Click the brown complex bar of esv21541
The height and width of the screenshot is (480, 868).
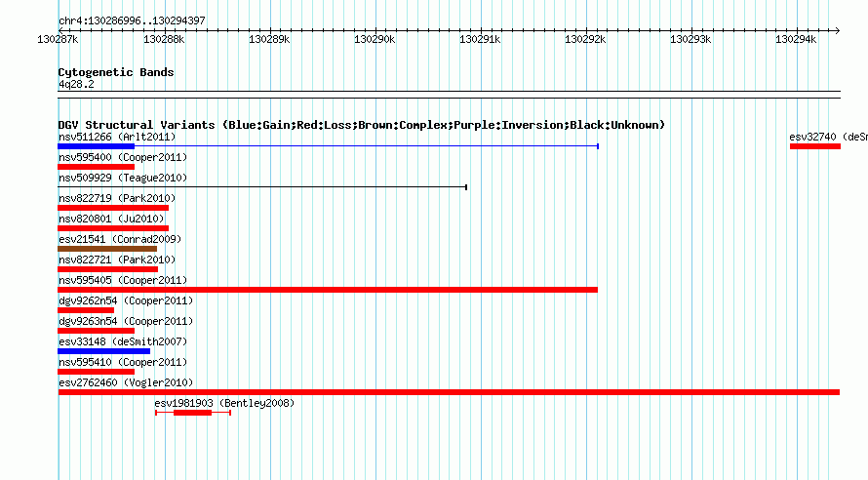(107, 249)
